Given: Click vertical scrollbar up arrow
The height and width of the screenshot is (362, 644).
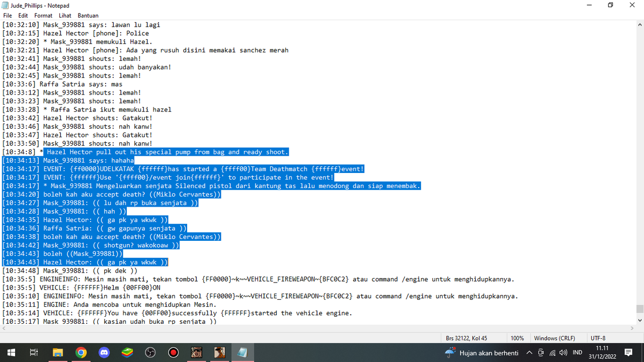Looking at the screenshot, I should click(639, 24).
